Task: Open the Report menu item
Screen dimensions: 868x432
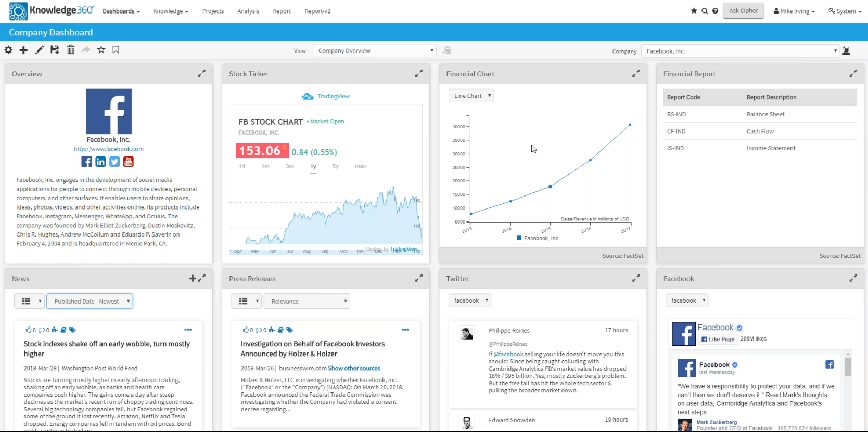Action: coord(282,11)
